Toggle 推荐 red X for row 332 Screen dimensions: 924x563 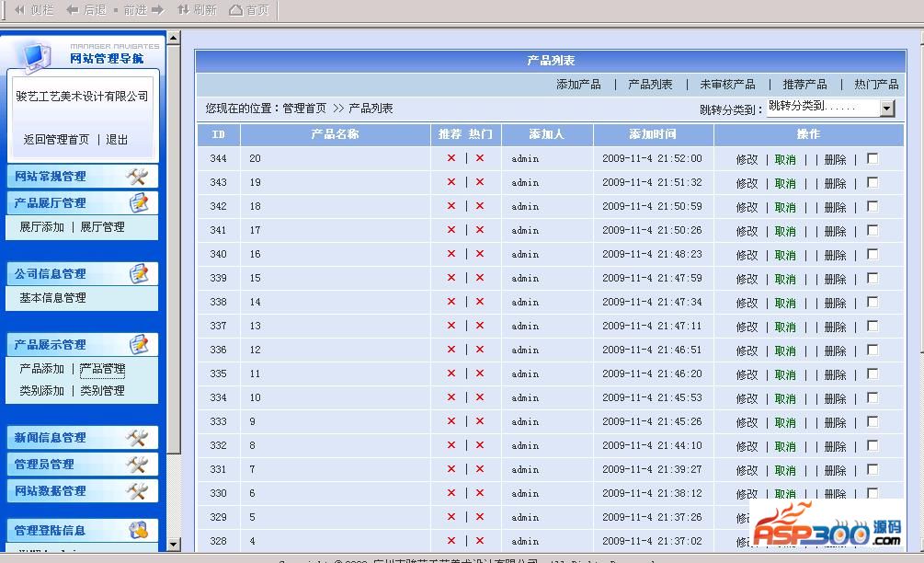pos(451,445)
